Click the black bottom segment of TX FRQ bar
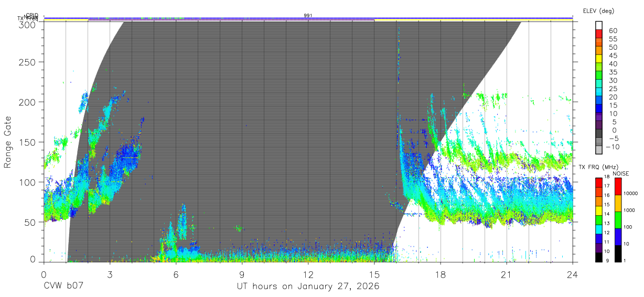This screenshot has width=644, height=297. coord(598,257)
